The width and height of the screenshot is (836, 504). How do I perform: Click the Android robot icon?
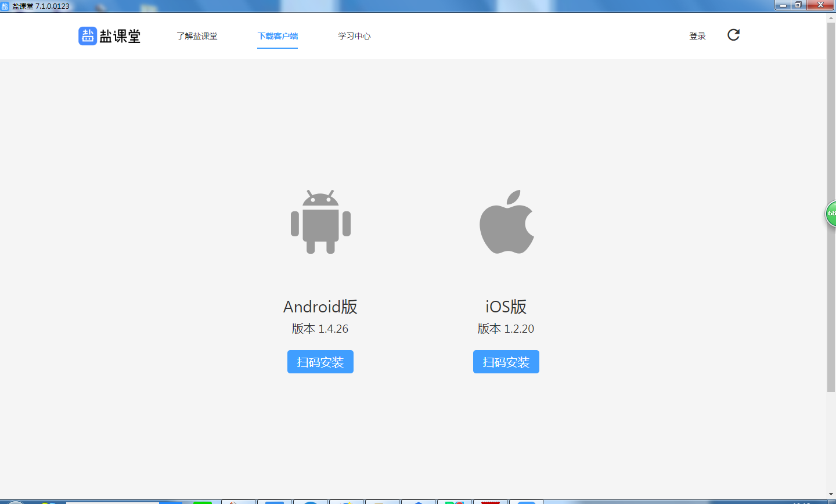point(320,222)
